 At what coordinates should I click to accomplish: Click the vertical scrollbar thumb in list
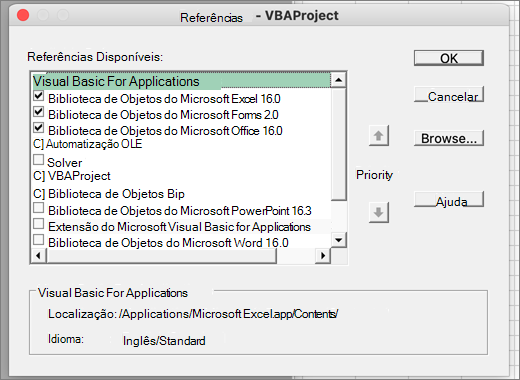coord(339,144)
